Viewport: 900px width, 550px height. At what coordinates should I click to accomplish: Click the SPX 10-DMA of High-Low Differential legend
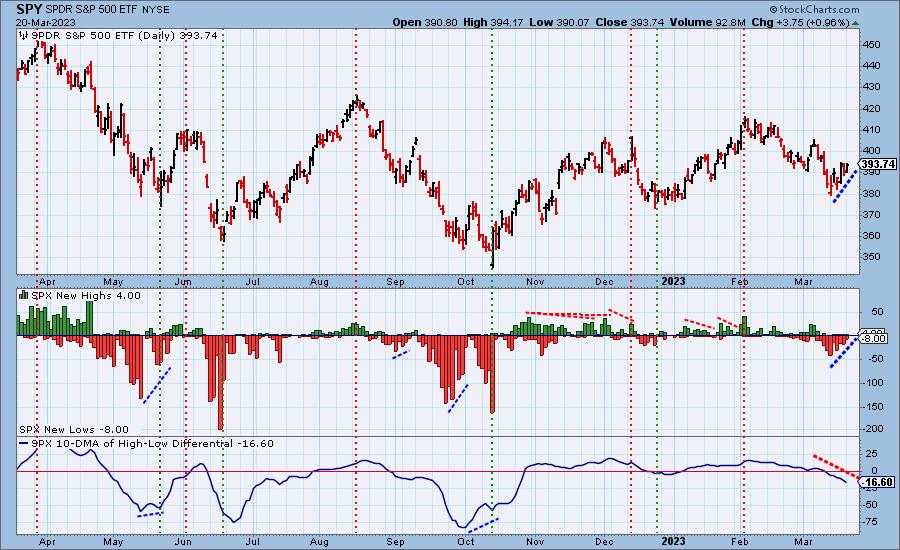(152, 443)
